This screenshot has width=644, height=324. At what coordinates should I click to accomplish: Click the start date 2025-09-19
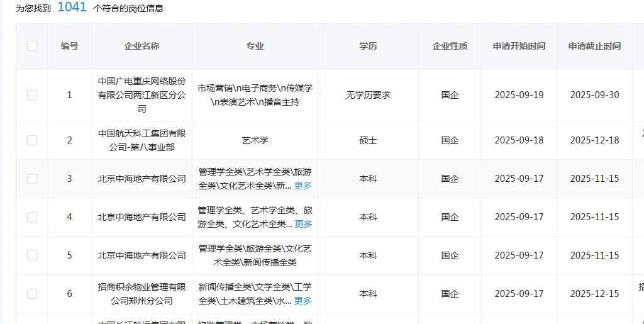coord(519,95)
